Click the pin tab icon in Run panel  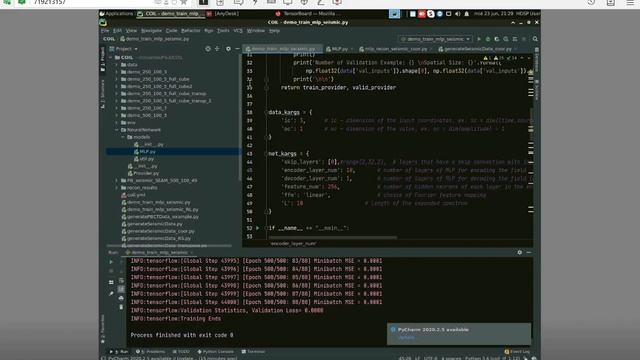pos(111,293)
